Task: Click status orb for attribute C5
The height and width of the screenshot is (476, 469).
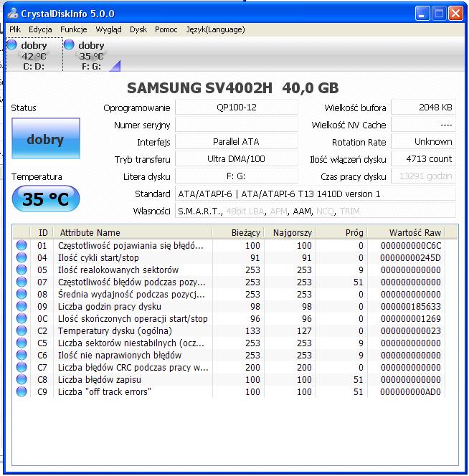Action: pos(22,343)
